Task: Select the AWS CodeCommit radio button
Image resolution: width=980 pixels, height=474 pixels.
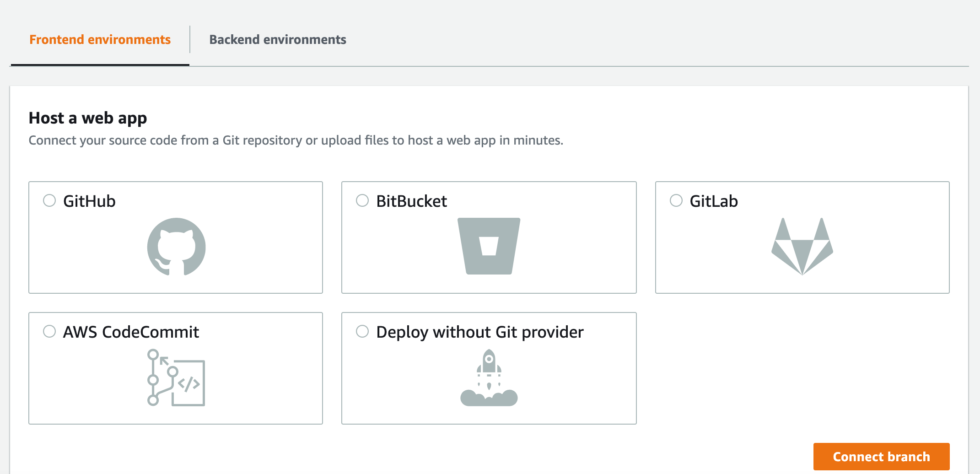Action: 49,331
